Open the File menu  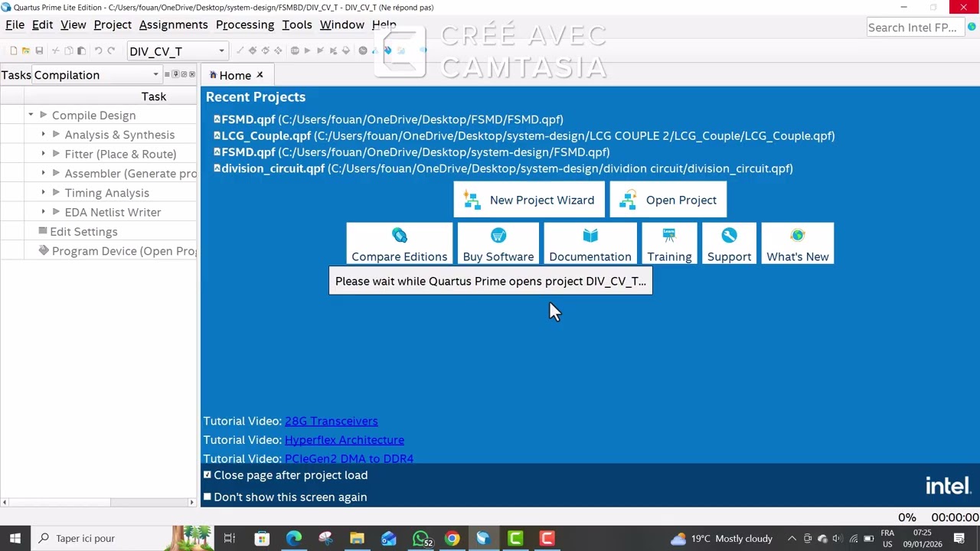point(15,24)
